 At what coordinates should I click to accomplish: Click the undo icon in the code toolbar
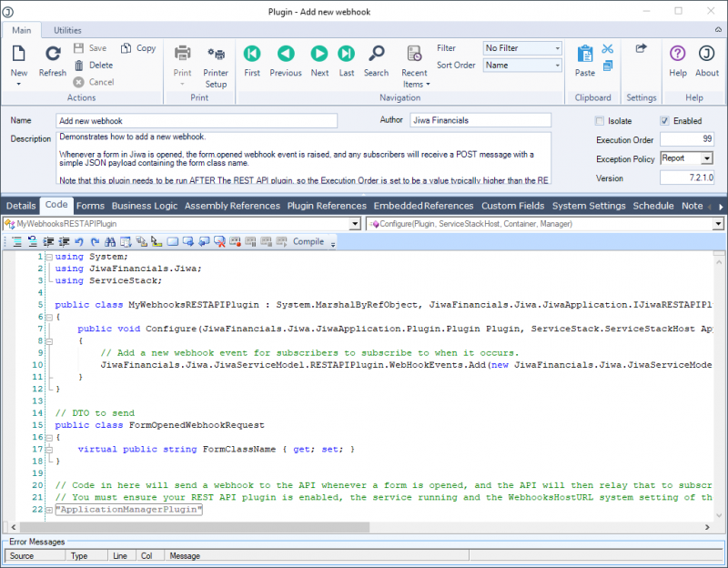point(78,241)
